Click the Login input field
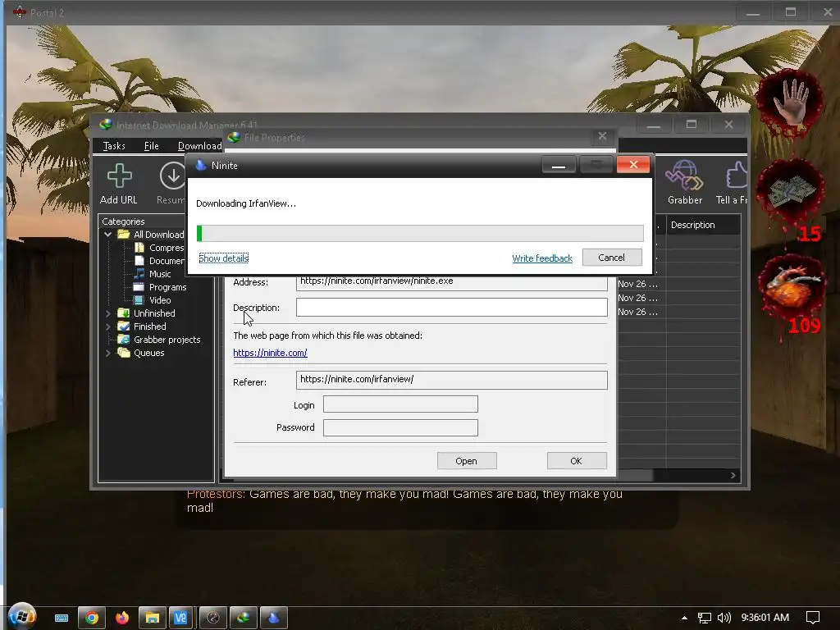Image resolution: width=840 pixels, height=630 pixels. click(x=400, y=404)
